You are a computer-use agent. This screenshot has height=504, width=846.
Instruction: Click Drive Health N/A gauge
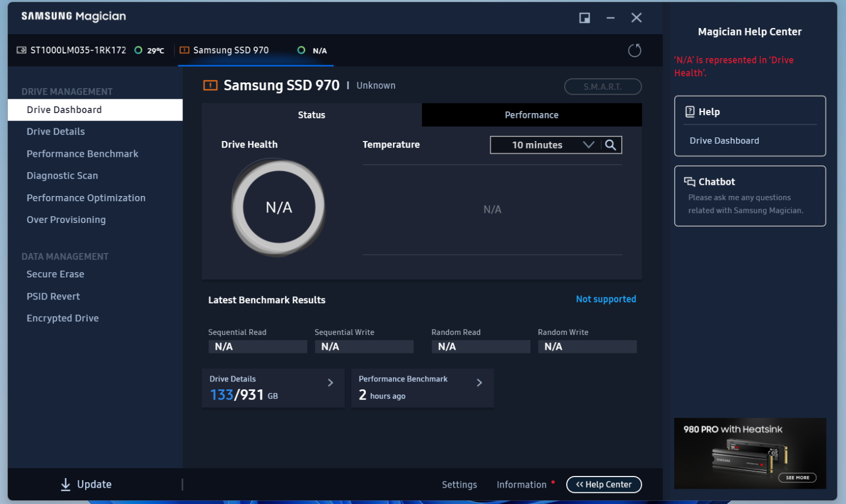coord(279,207)
